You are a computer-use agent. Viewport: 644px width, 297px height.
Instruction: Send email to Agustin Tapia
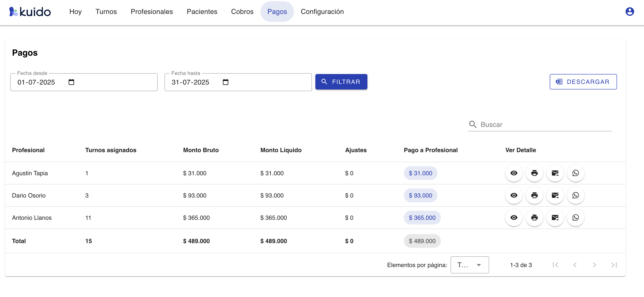(555, 173)
